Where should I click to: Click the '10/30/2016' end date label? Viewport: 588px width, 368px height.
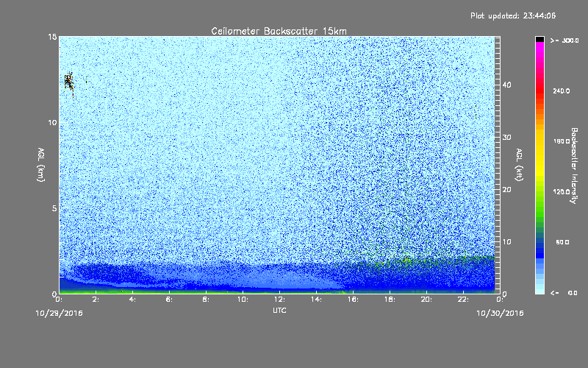click(500, 314)
